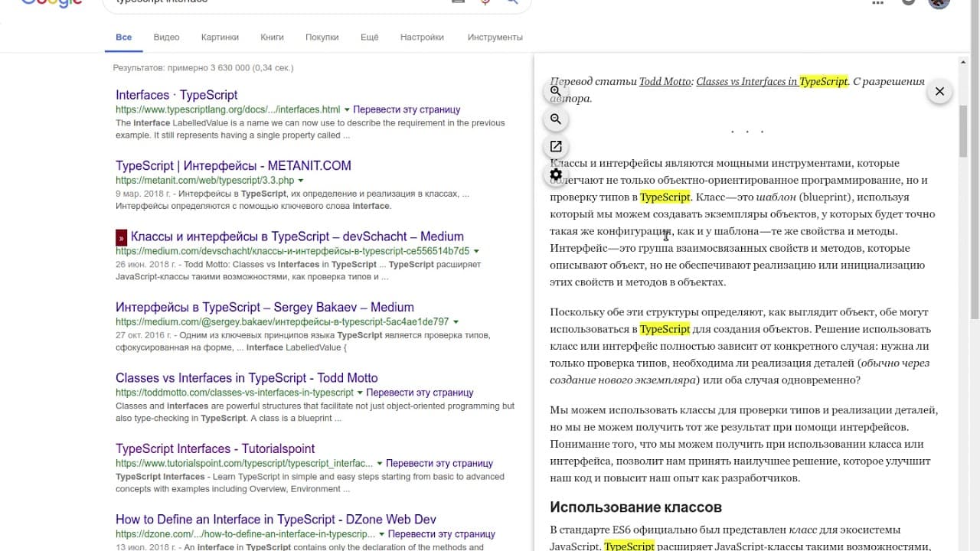This screenshot has width=980, height=551.
Task: Open How to Define an Interface DZone result
Action: click(276, 520)
